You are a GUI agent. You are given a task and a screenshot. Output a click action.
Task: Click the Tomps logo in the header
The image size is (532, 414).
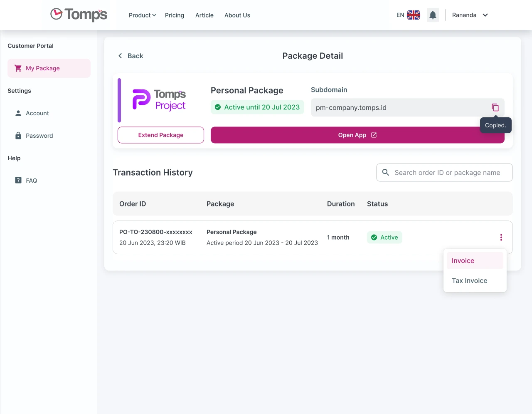point(78,14)
